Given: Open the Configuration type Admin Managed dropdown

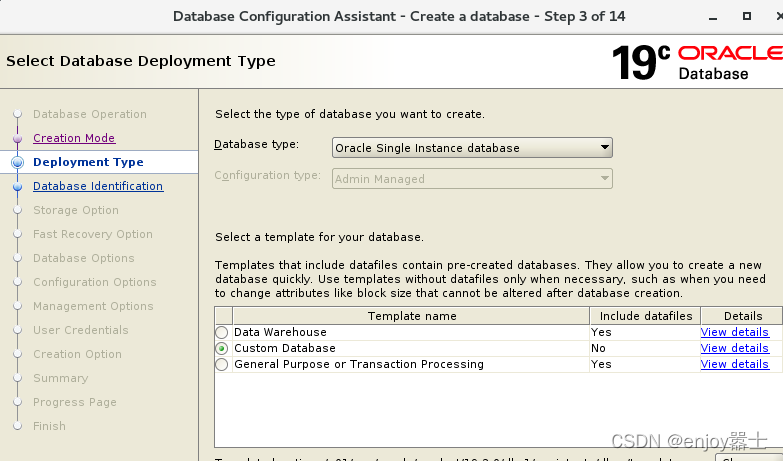Looking at the screenshot, I should pos(472,179).
